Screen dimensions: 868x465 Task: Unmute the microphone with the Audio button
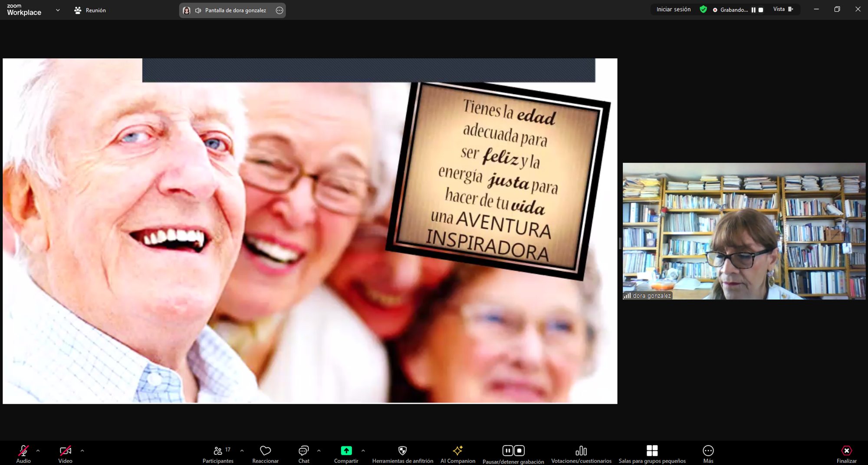pyautogui.click(x=23, y=453)
